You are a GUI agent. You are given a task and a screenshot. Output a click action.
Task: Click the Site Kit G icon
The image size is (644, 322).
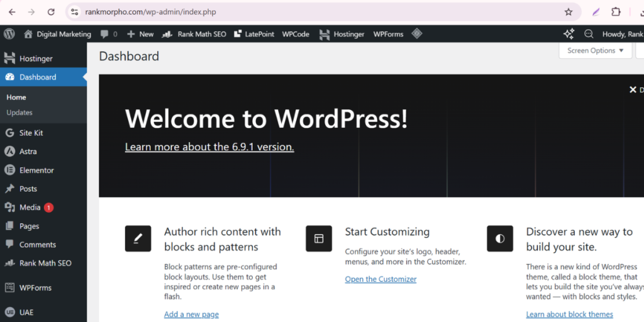point(9,133)
